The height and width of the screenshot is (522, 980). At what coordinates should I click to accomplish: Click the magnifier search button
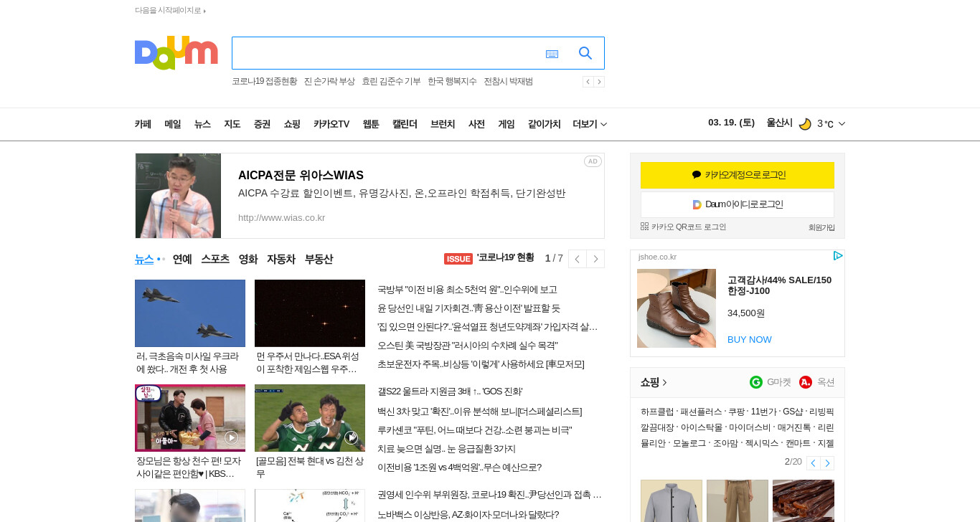tap(585, 53)
